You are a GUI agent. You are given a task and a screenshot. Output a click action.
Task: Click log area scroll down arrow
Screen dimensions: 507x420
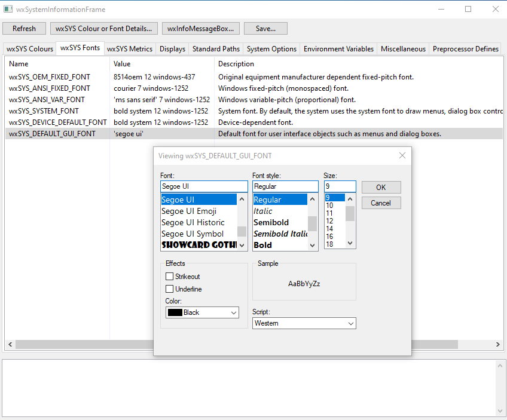500,411
